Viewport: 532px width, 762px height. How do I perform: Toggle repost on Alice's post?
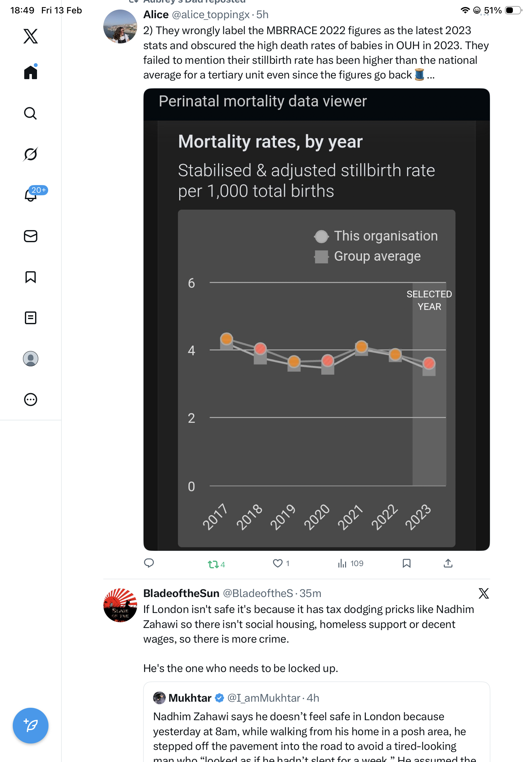213,564
